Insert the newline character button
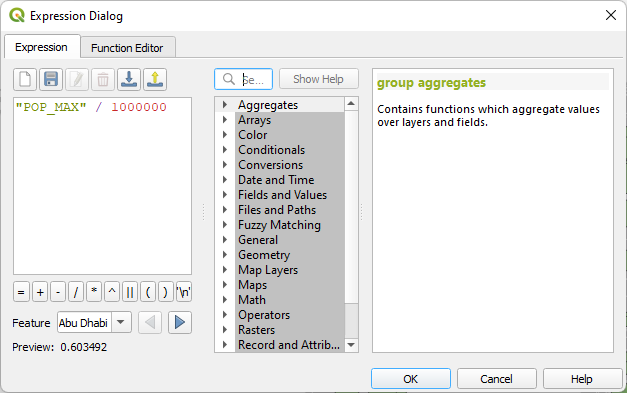Image resolution: width=627 pixels, height=393 pixels. [x=184, y=292]
